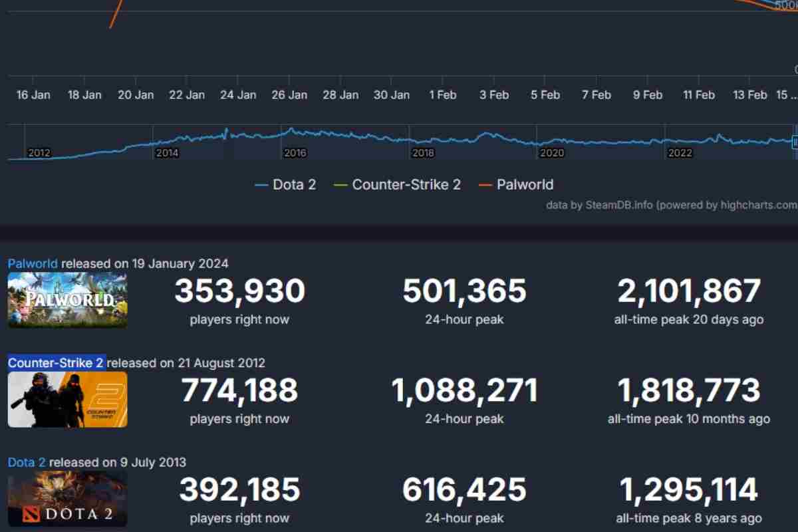This screenshot has height=532, width=798.
Task: Click the 16 Jan axis label
Action: pyautogui.click(x=32, y=94)
